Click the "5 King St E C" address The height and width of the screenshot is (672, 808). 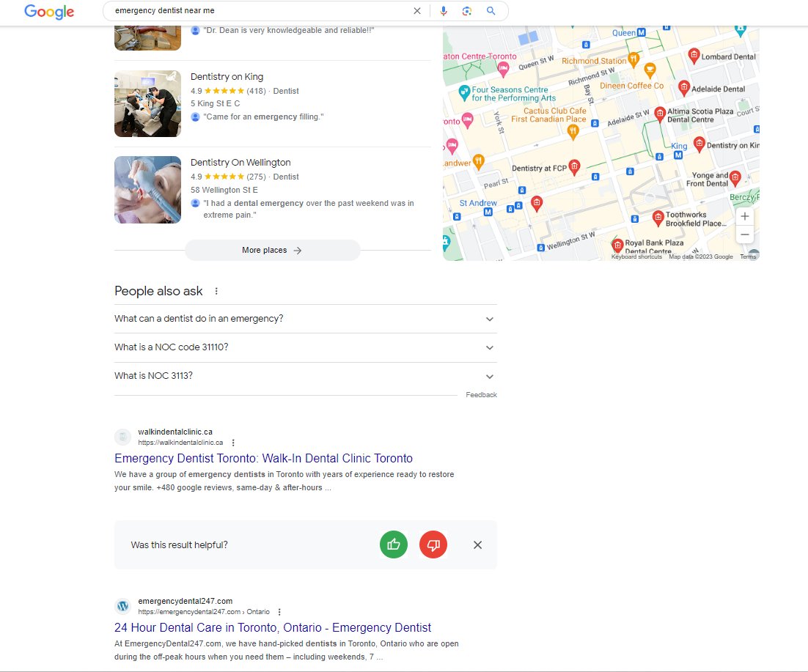tap(216, 103)
